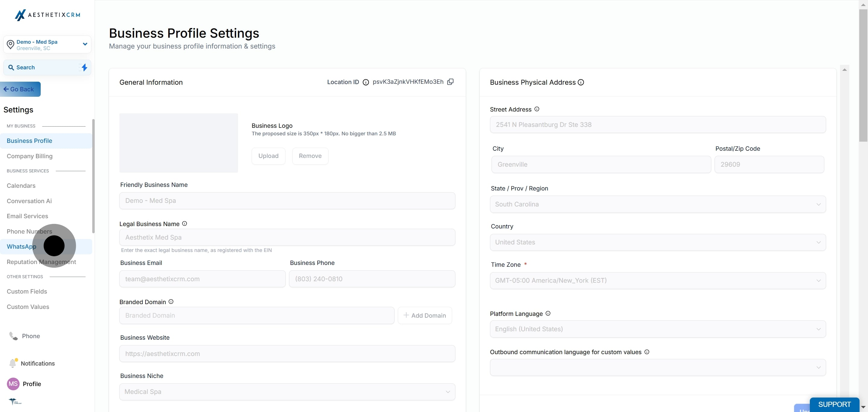
Task: Expand the Time Zone dropdown
Action: pos(658,280)
